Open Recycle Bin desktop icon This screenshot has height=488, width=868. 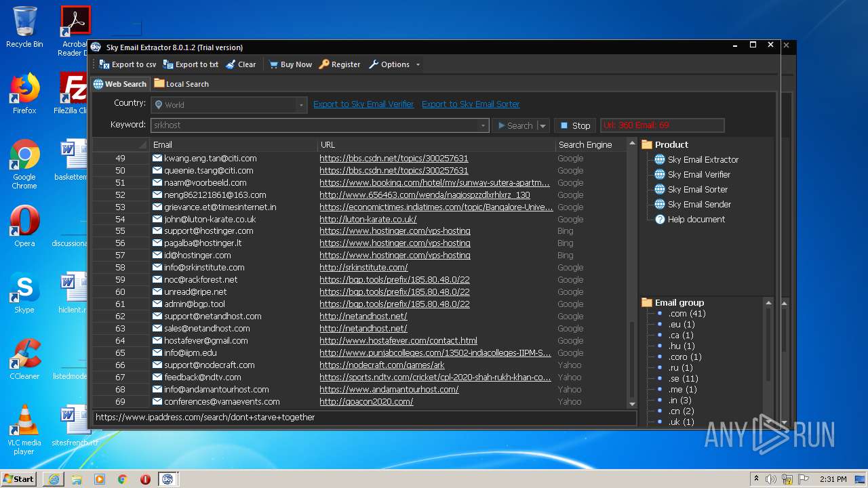pyautogui.click(x=24, y=27)
